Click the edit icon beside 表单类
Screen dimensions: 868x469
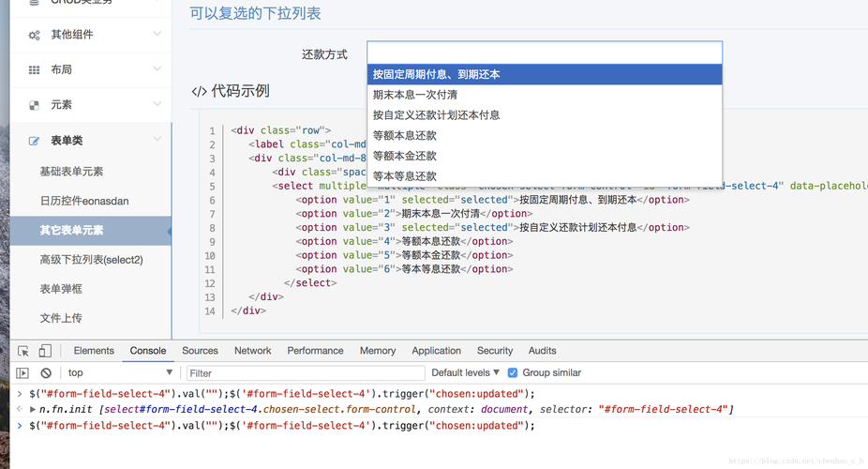click(34, 141)
